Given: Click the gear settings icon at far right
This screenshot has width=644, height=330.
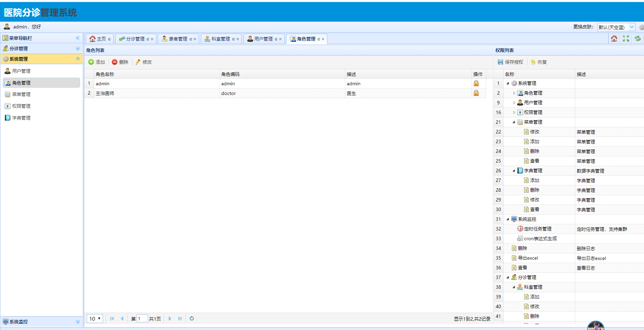Looking at the screenshot, I should click(641, 27).
